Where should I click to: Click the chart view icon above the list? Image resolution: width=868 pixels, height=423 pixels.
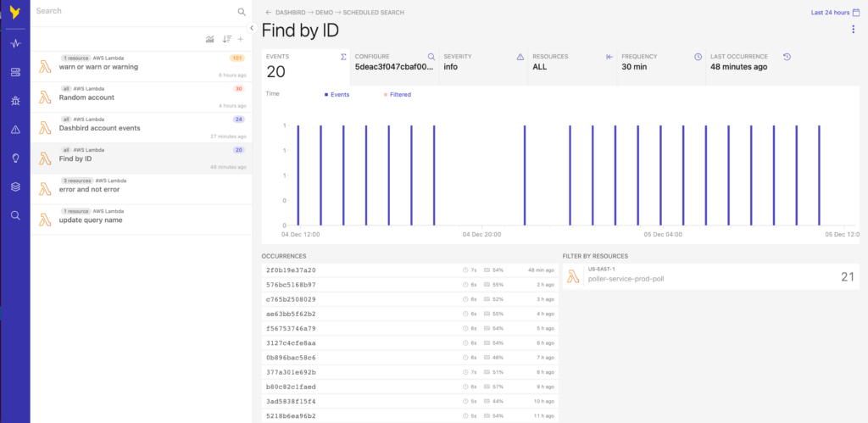pyautogui.click(x=210, y=39)
